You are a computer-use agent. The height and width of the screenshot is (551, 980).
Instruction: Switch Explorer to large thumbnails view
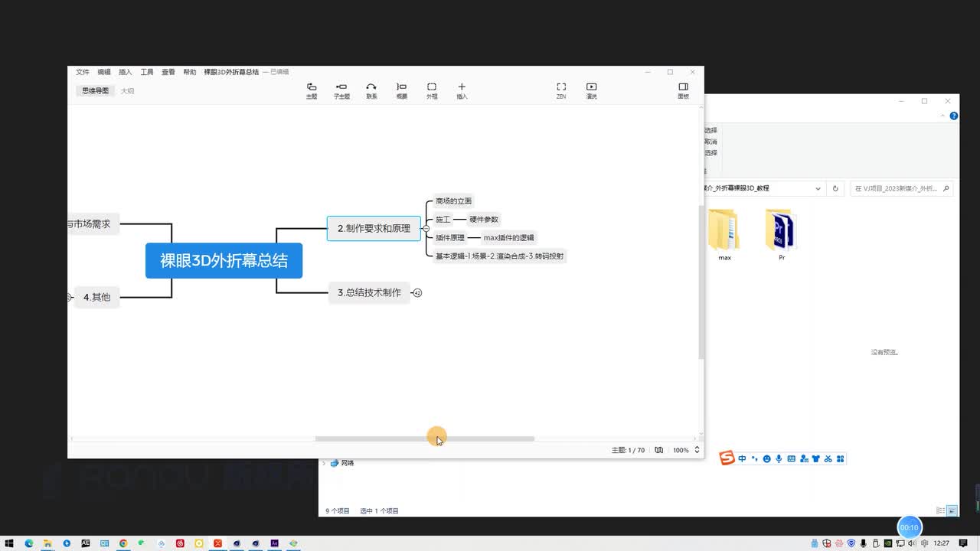(x=952, y=510)
